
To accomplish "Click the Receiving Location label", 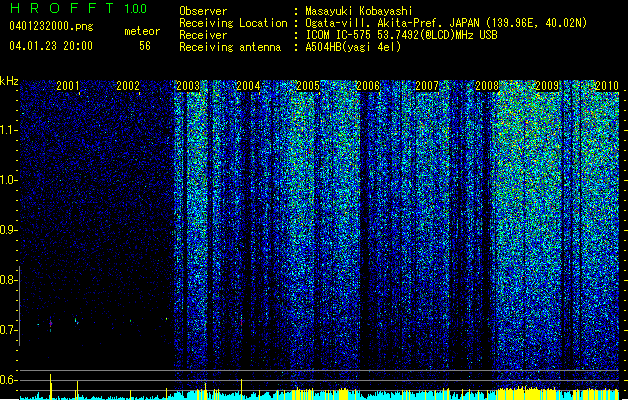I will point(233,23).
